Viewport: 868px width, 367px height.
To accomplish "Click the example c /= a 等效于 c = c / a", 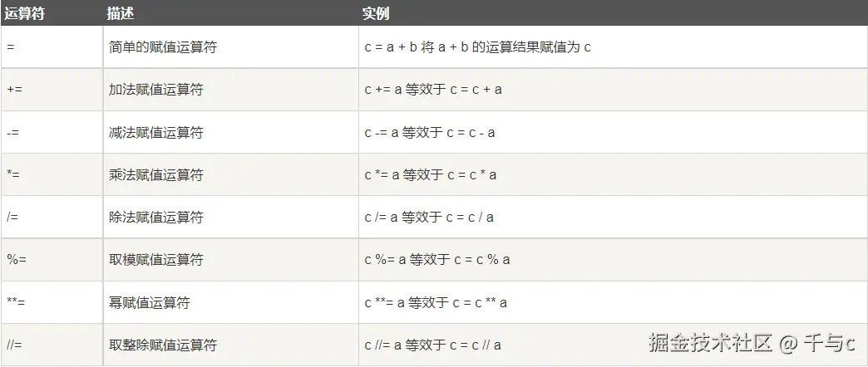I will (429, 218).
